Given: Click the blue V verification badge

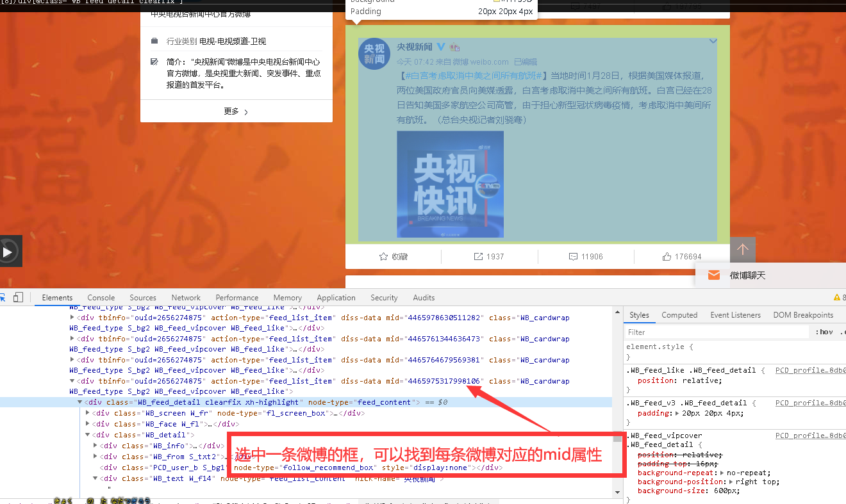Looking at the screenshot, I should pos(441,47).
